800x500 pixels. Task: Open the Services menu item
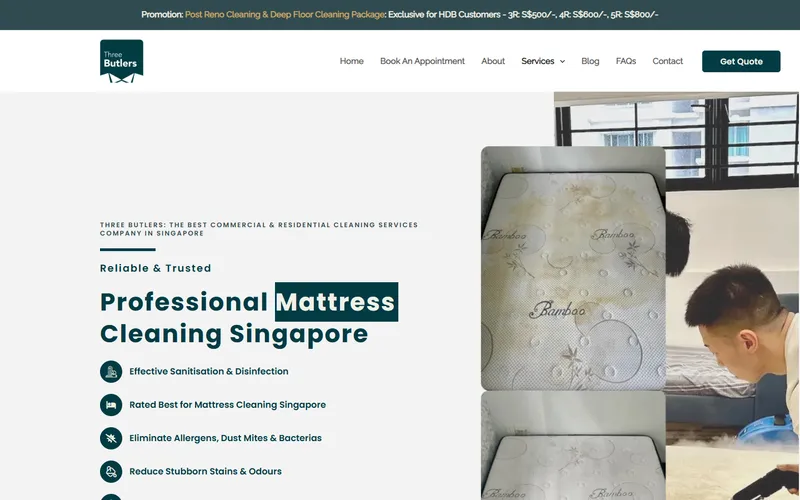tap(537, 61)
